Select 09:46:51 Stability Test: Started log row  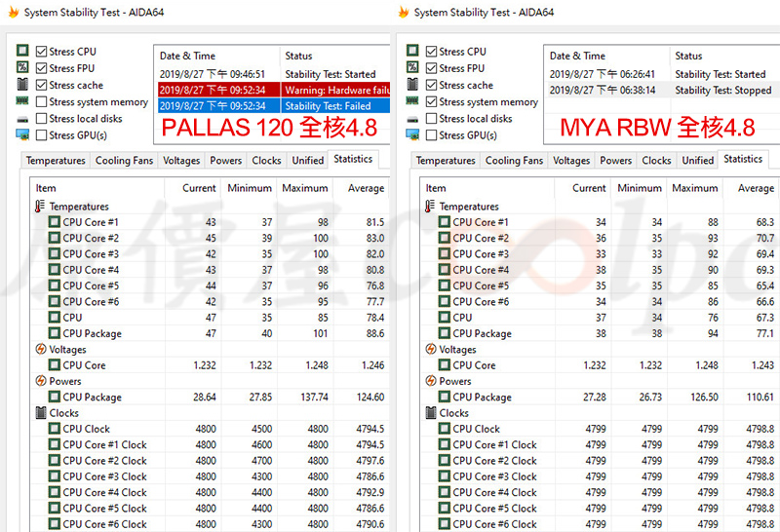pyautogui.click(x=274, y=74)
